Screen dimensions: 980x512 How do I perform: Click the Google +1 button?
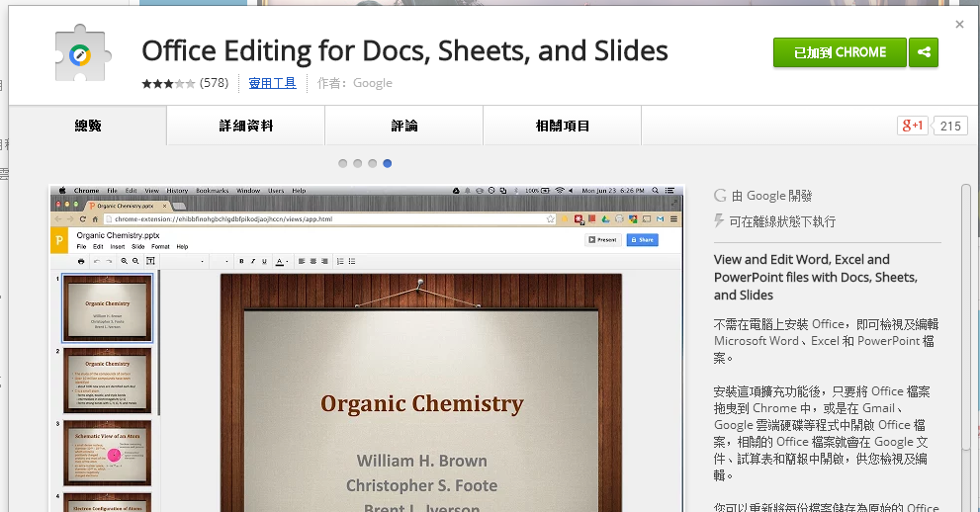click(912, 126)
